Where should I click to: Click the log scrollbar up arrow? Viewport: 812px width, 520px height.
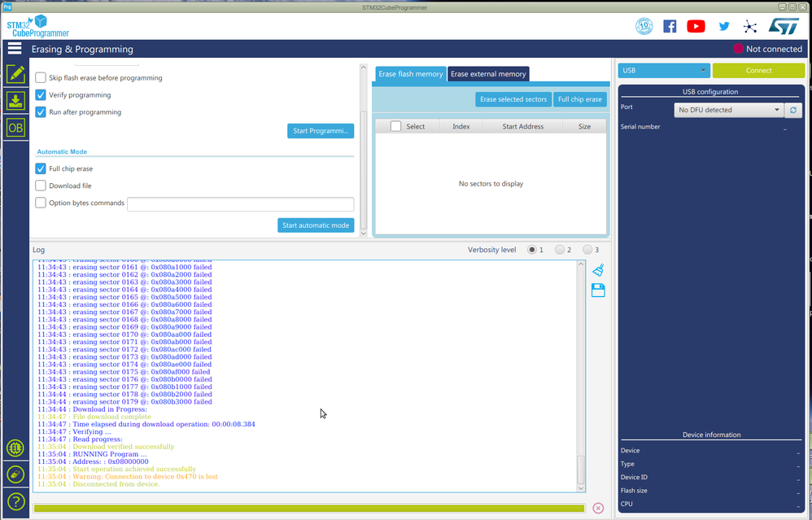[x=580, y=264]
